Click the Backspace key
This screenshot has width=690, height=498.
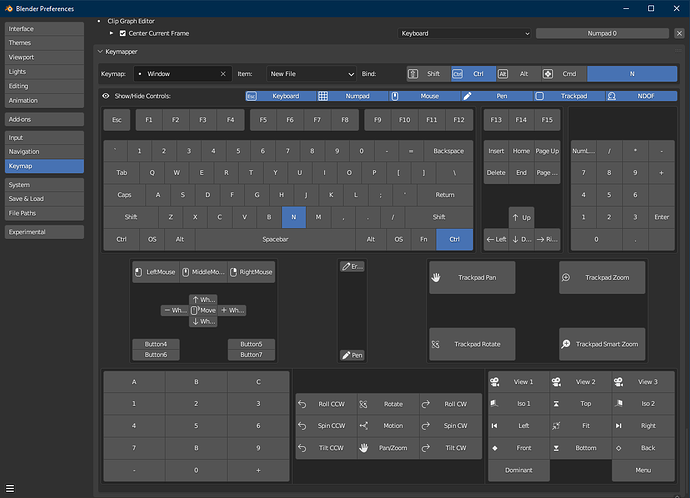tap(448, 151)
